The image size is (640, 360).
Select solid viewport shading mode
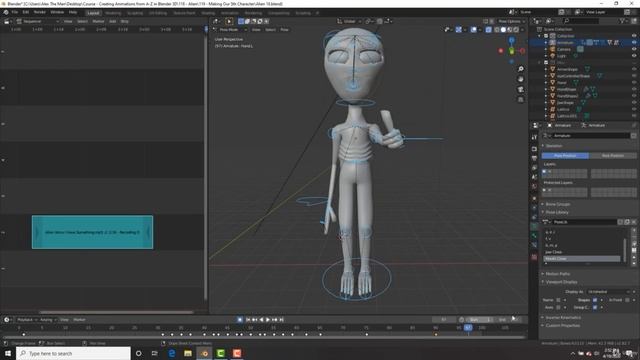[x=503, y=30]
